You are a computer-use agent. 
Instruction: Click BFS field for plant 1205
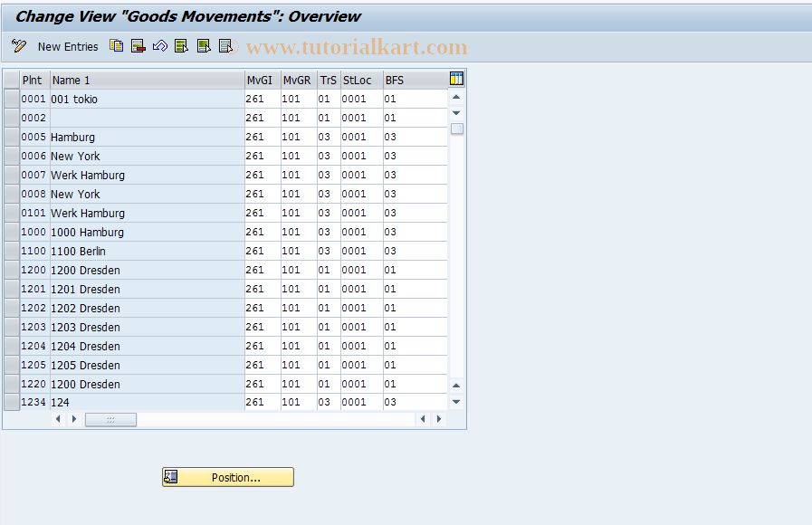click(x=415, y=365)
